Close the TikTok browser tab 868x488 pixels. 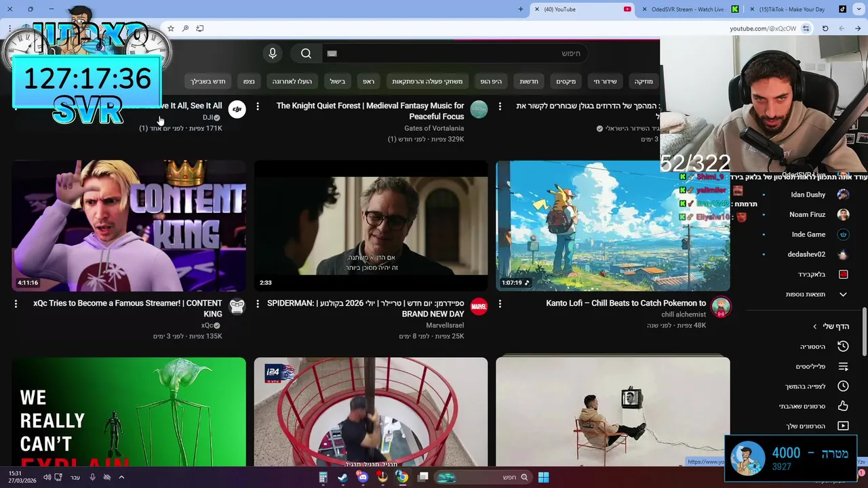[x=752, y=9]
